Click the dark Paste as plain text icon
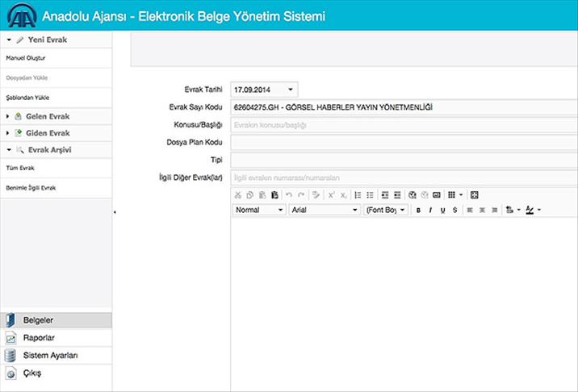 [x=274, y=195]
